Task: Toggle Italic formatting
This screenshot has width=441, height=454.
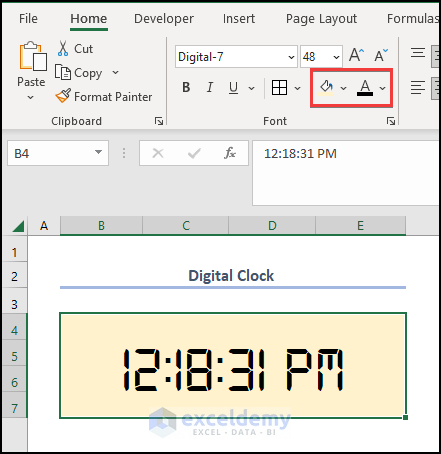Action: click(x=210, y=88)
